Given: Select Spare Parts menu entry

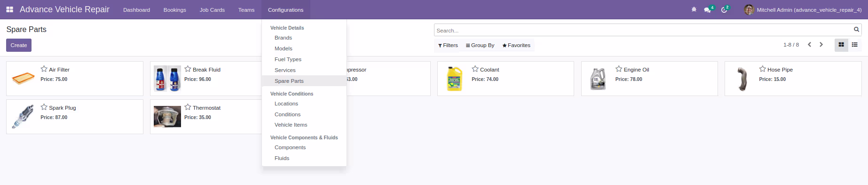Looking at the screenshot, I should (304, 81).
